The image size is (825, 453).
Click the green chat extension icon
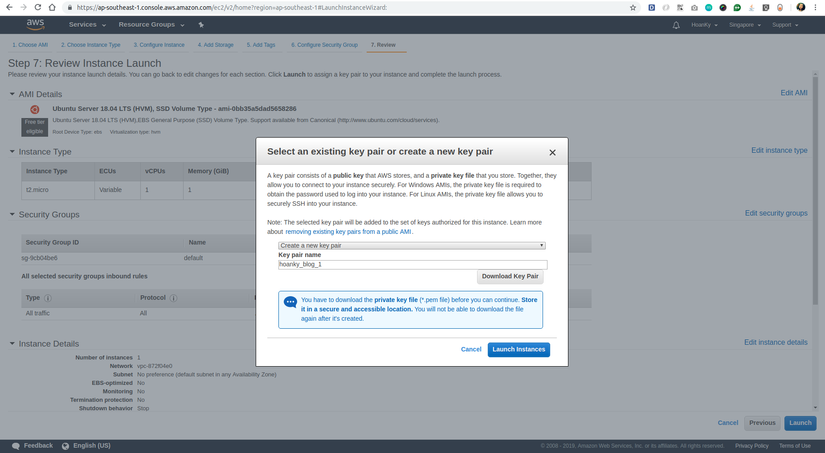tap(737, 7)
